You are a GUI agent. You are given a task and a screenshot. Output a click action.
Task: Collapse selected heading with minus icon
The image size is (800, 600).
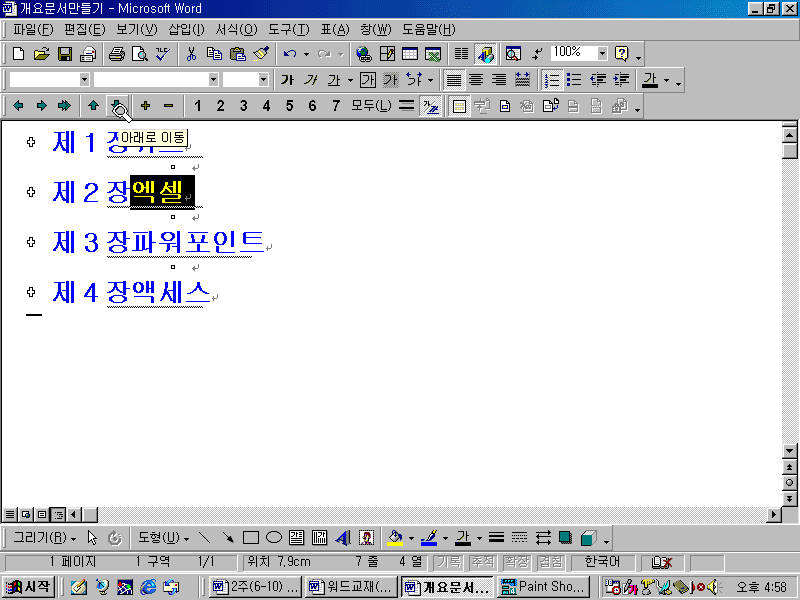[x=168, y=106]
